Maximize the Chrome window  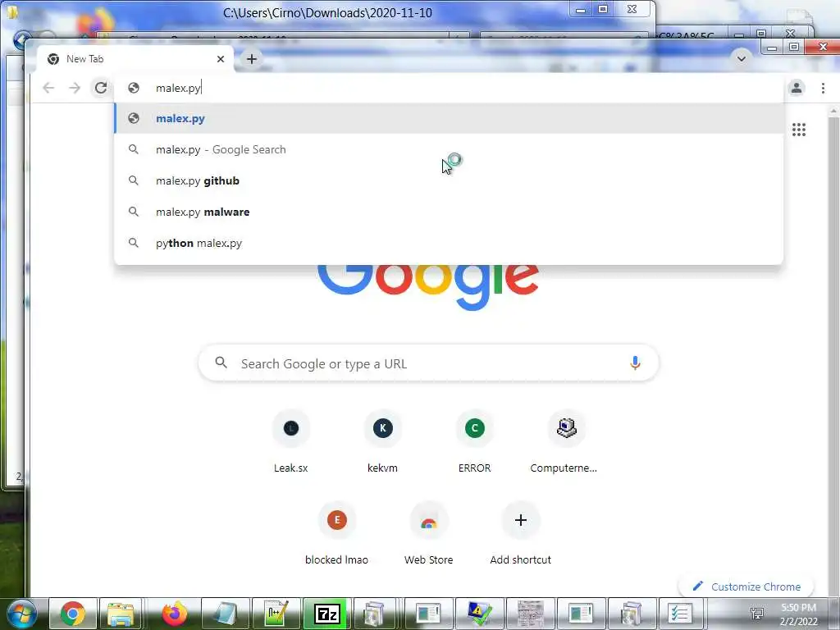(794, 47)
